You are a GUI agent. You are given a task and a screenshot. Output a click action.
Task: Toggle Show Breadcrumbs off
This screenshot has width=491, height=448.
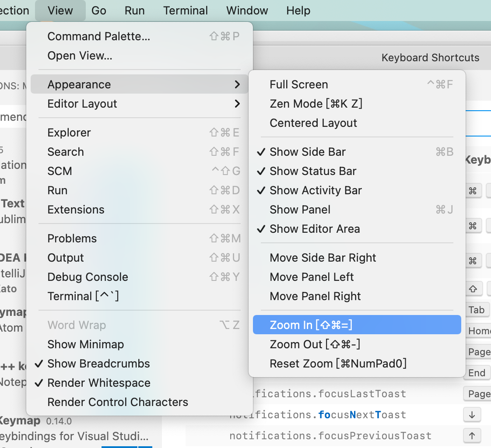[x=98, y=364]
